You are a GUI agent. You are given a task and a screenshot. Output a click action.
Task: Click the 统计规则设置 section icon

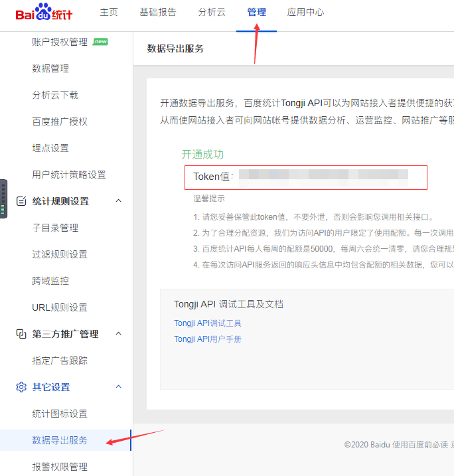click(21, 201)
